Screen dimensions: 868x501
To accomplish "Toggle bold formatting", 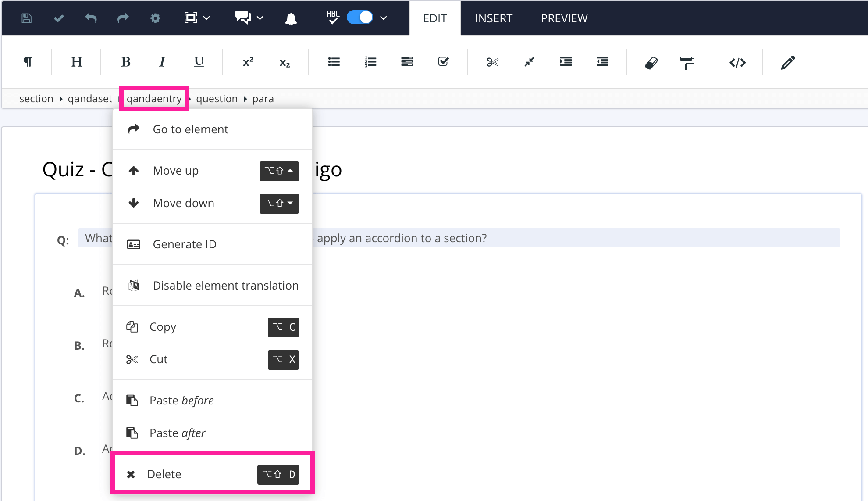I will (126, 62).
